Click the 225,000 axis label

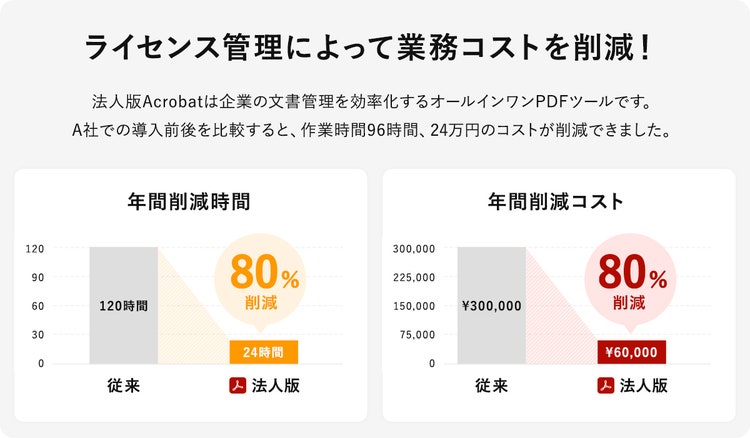pyautogui.click(x=413, y=277)
